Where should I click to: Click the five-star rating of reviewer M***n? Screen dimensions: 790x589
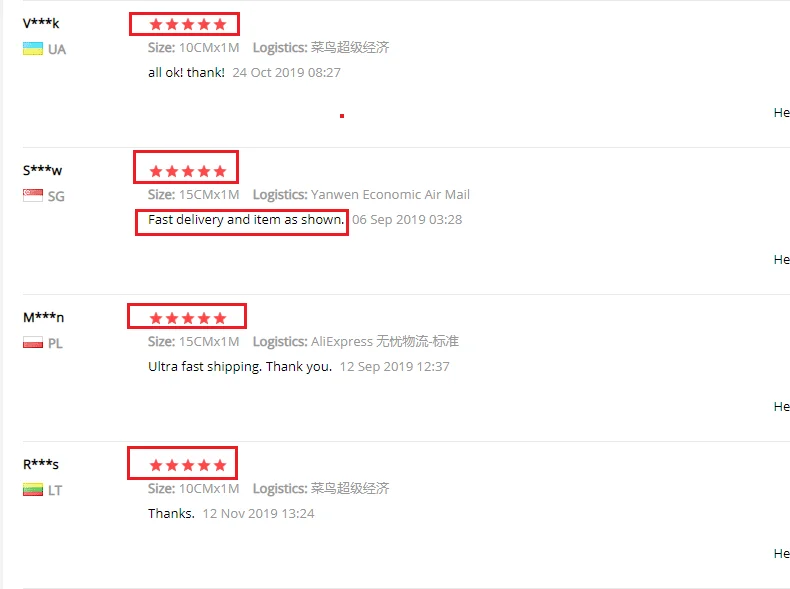[188, 318]
